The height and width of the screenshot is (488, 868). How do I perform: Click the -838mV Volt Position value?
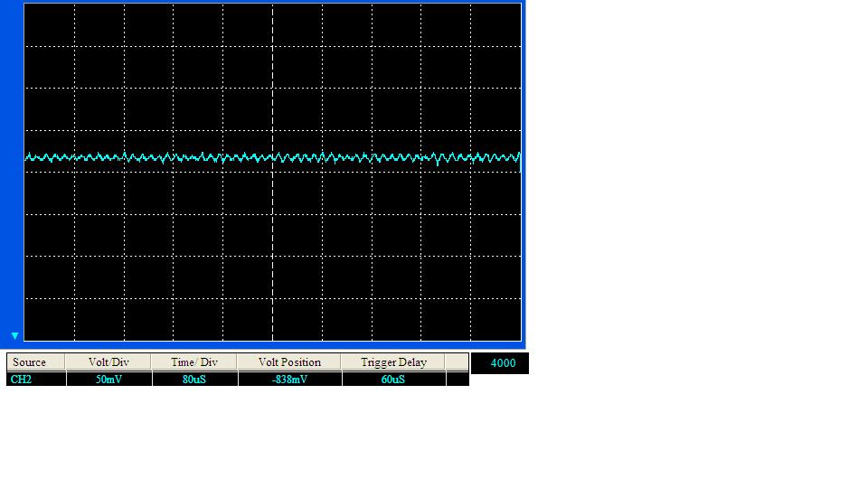coord(290,379)
